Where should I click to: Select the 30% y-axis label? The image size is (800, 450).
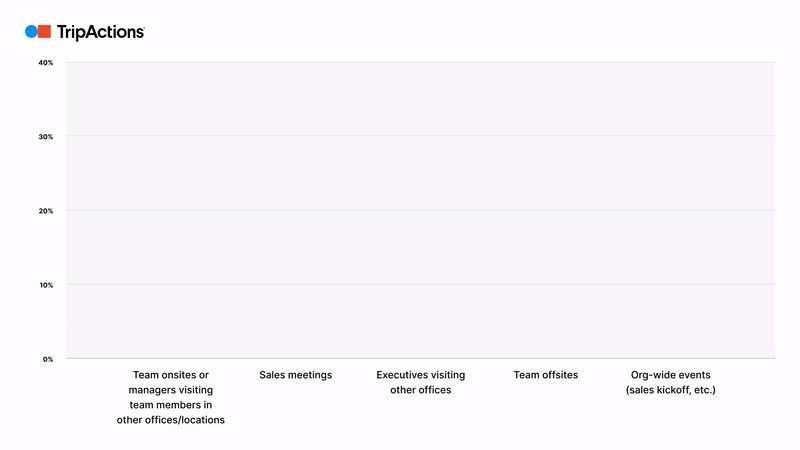46,137
